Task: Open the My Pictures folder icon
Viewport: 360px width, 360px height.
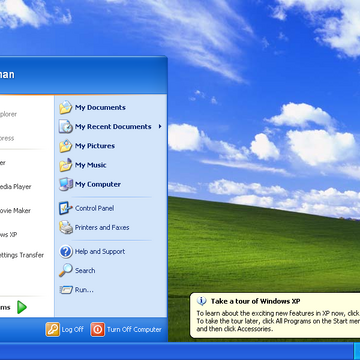Action: click(x=66, y=146)
